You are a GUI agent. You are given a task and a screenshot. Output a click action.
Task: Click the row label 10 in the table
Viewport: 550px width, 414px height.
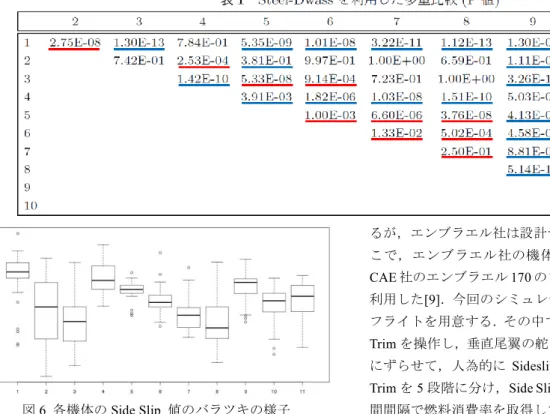(x=31, y=206)
